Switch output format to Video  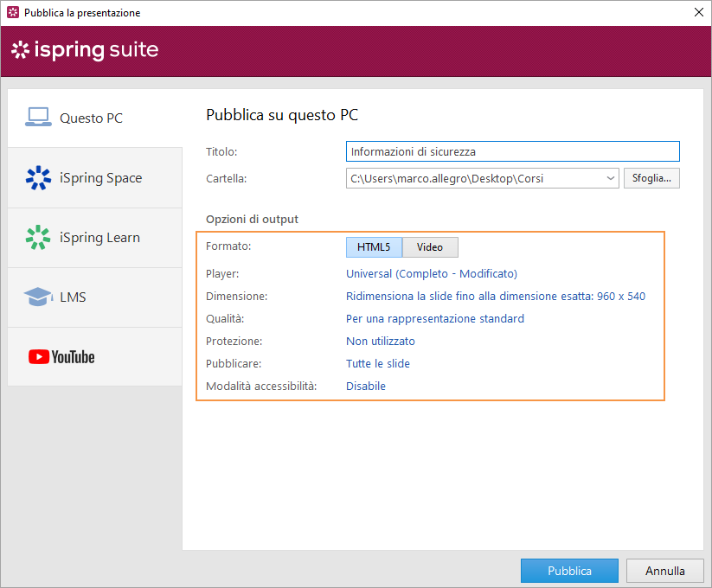pyautogui.click(x=430, y=247)
